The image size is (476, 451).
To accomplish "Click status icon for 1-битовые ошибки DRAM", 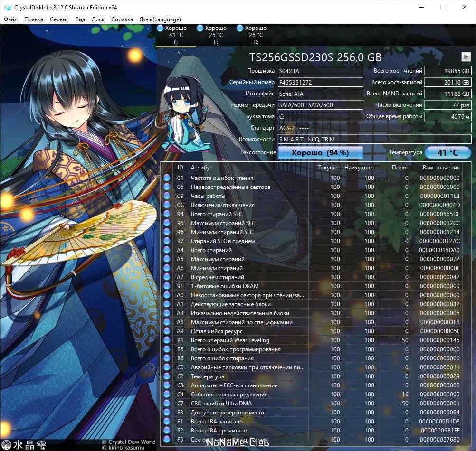I will click(x=167, y=286).
